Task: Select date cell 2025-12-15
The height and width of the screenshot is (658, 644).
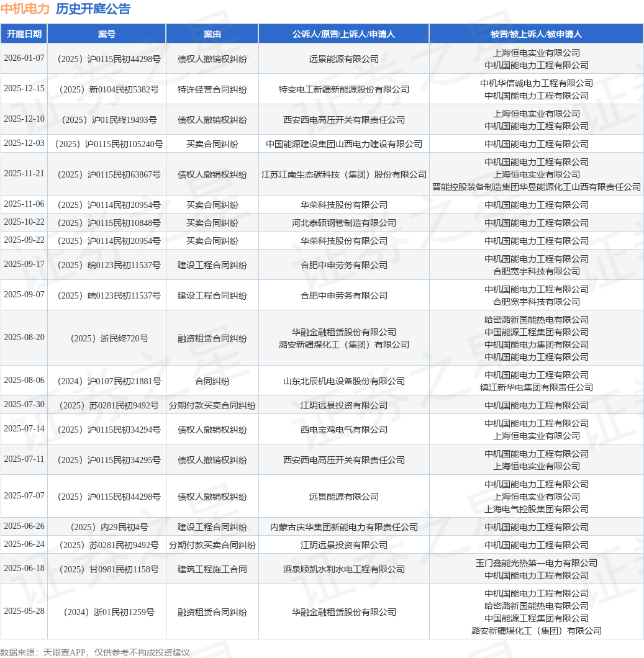Action: click(24, 89)
